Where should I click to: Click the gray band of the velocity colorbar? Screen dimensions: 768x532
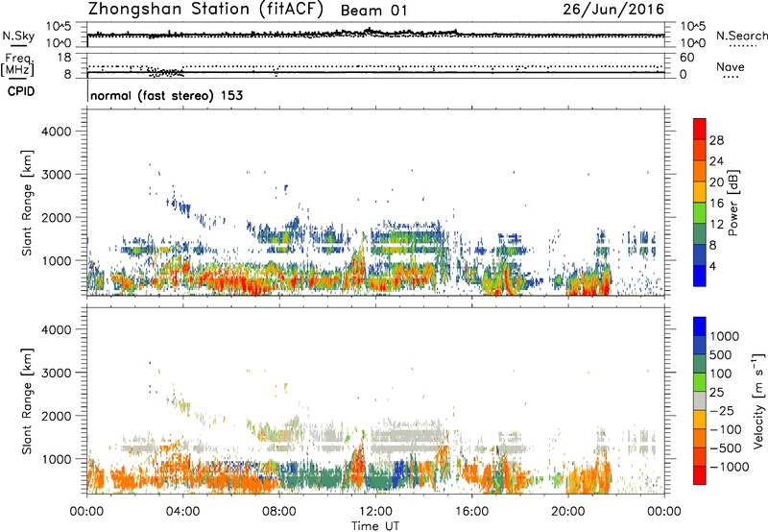[700, 400]
